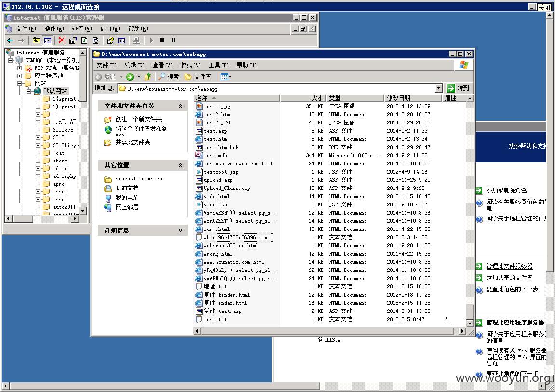This screenshot has width=555, height=392.
Task: Click the address bar path field
Action: (276, 88)
